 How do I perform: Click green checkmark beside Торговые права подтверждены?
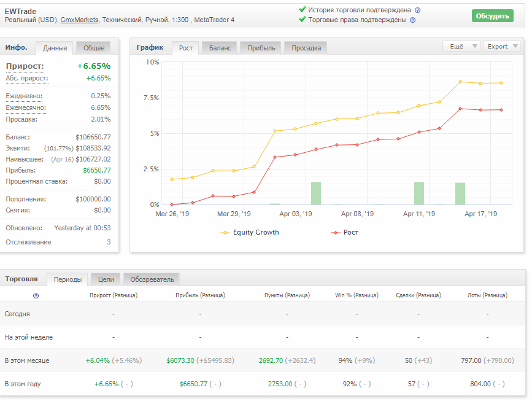(303, 20)
